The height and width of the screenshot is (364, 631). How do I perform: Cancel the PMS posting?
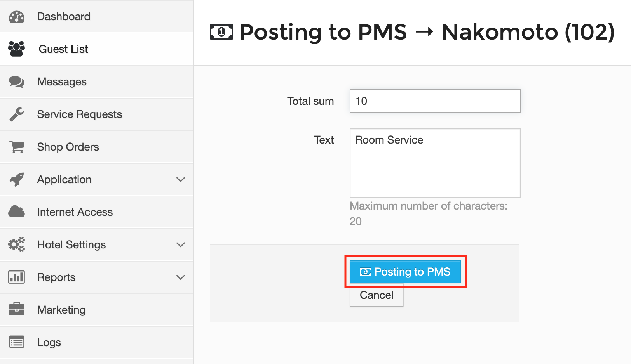click(377, 295)
